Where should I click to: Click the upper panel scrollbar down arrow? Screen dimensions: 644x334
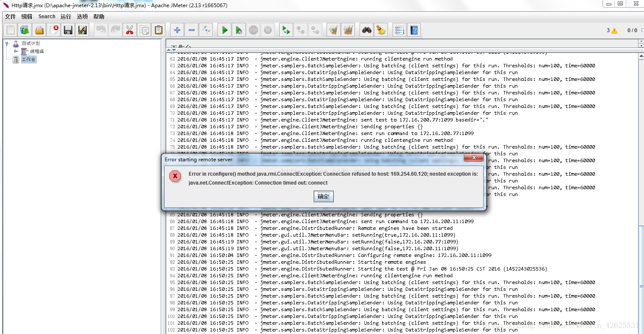click(641, 45)
